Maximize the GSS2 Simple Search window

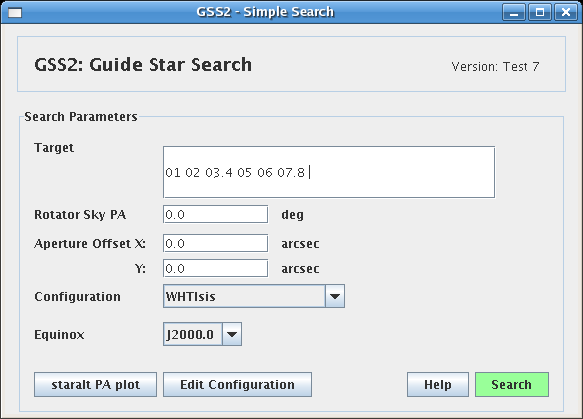pos(540,13)
